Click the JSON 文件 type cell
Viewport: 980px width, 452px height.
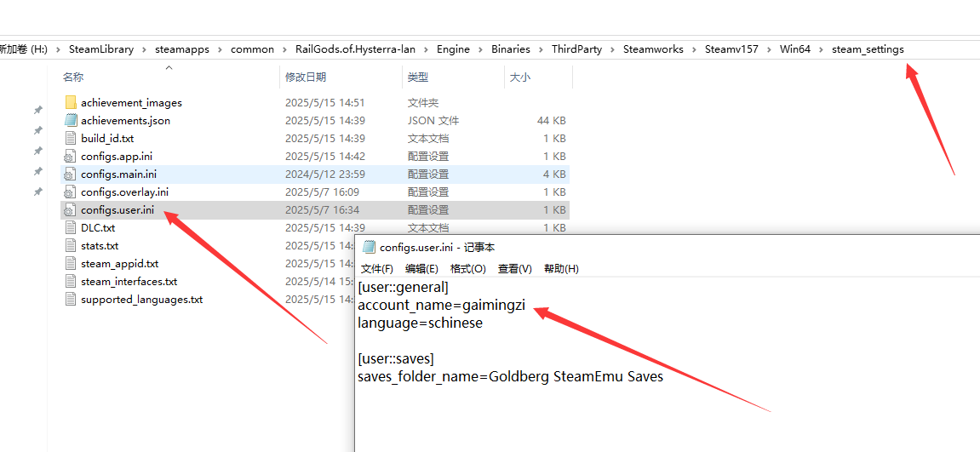coord(433,121)
